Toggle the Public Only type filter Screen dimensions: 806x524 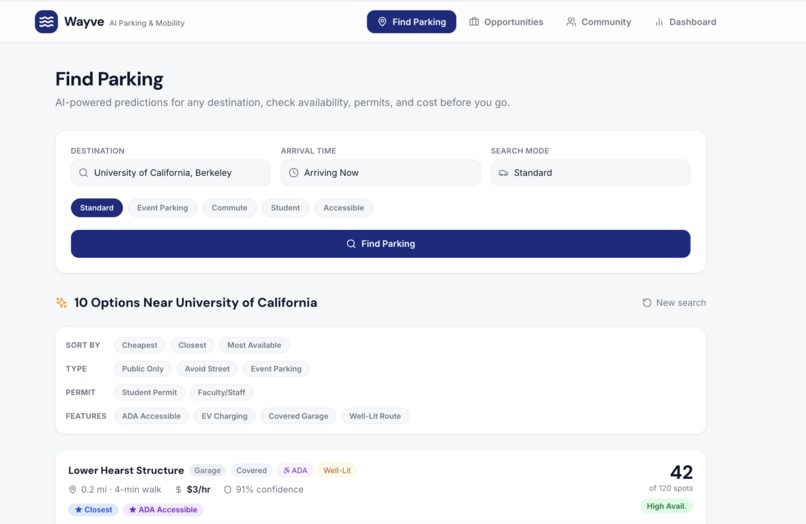142,369
